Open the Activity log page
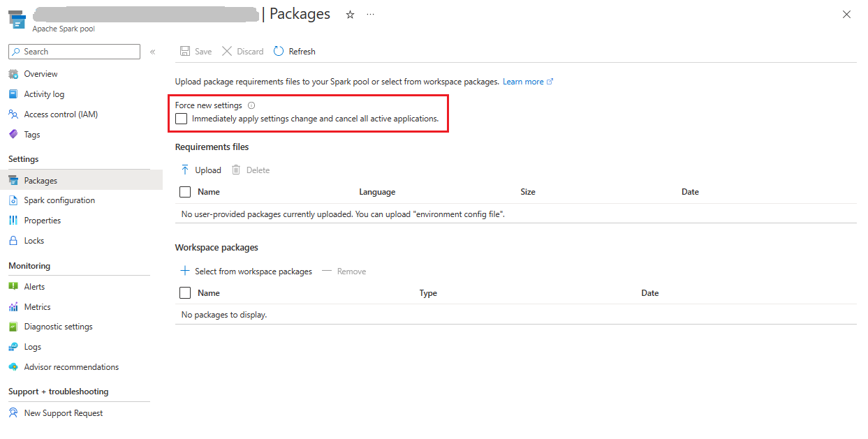This screenshot has height=439, width=868. [x=44, y=94]
